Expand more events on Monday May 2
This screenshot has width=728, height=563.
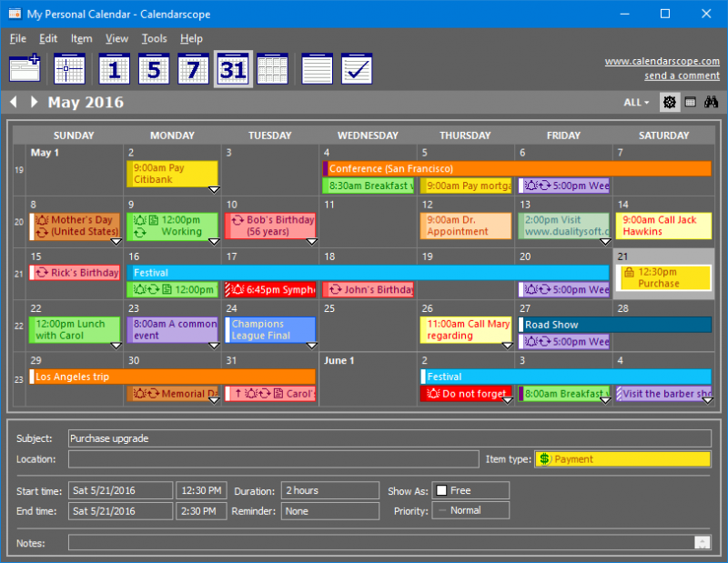click(x=213, y=189)
